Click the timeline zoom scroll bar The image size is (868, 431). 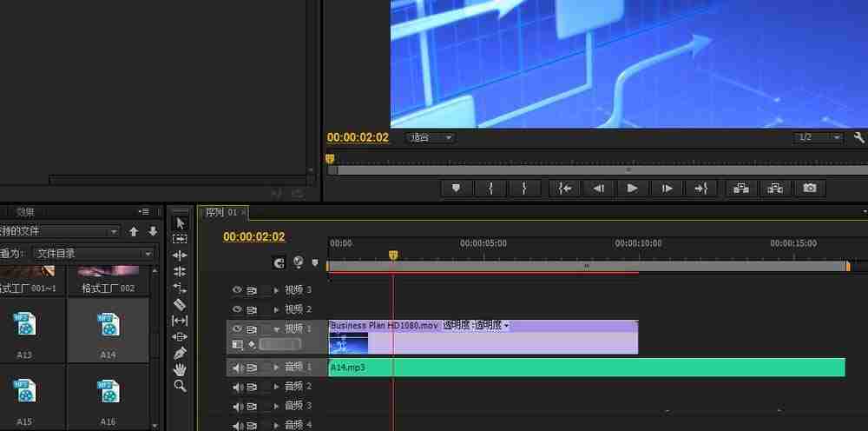pyautogui.click(x=588, y=266)
